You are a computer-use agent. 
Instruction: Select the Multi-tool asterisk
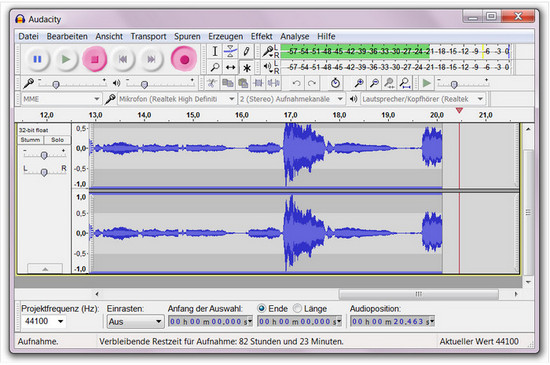(x=247, y=67)
